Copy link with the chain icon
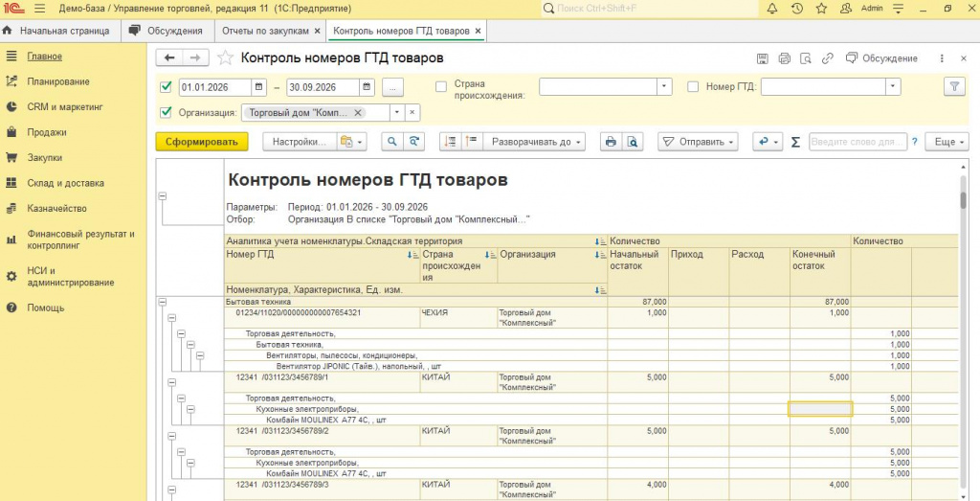Screen dimensions: 980x501 [828, 58]
